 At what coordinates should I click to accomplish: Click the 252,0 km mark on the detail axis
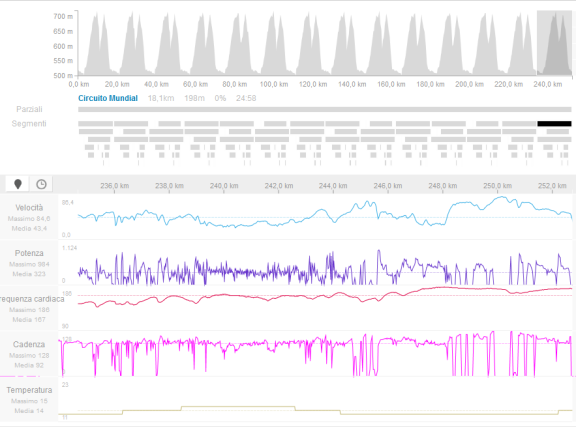[552, 186]
